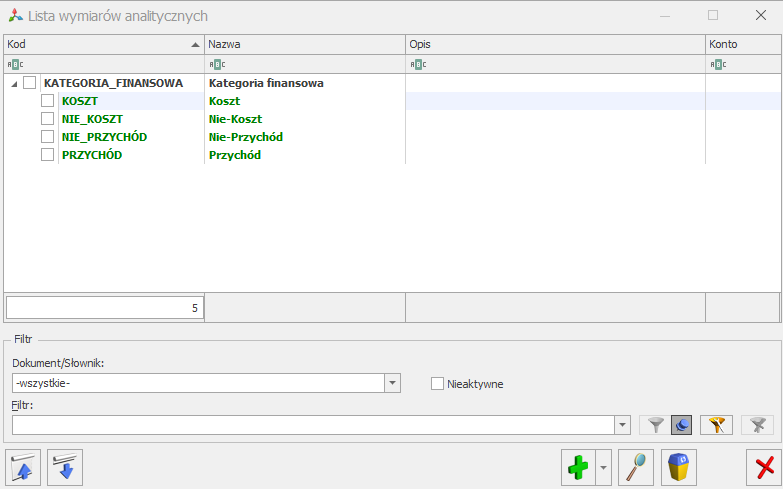Select the PRZYCHÓD row code
Viewport: 783px width, 489px height.
point(92,155)
